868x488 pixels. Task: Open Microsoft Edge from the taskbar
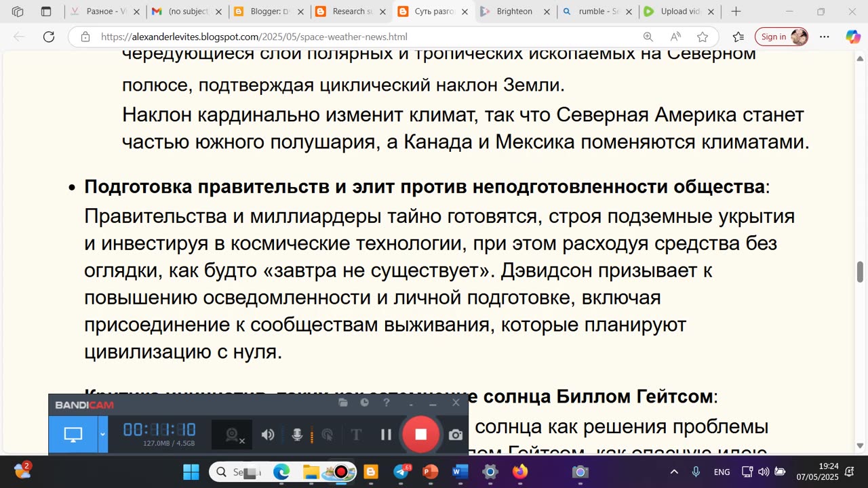tap(281, 472)
